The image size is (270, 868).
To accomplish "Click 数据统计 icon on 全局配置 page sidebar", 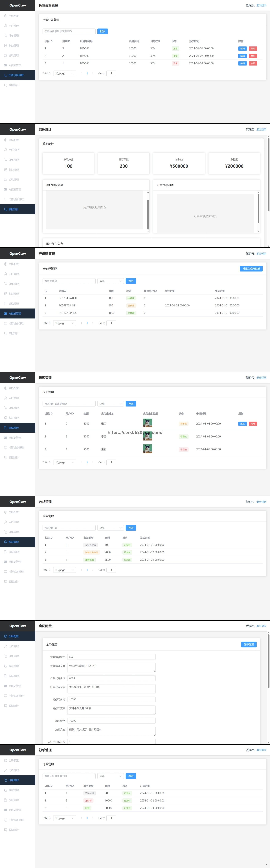I will pos(5,706).
